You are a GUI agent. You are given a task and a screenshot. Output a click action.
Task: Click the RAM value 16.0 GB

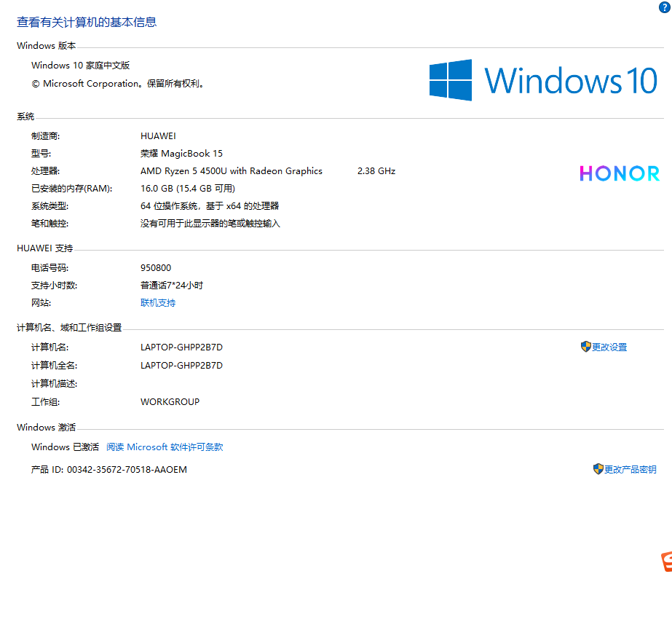[x=188, y=189]
